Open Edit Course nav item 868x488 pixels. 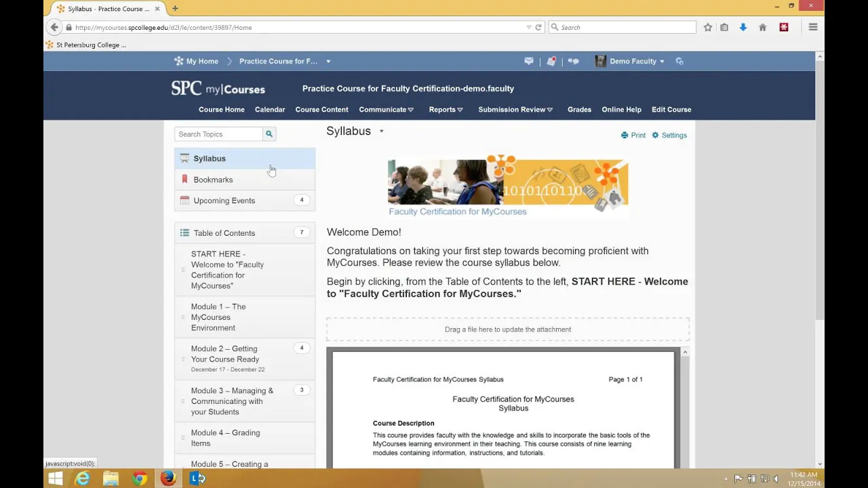671,109
